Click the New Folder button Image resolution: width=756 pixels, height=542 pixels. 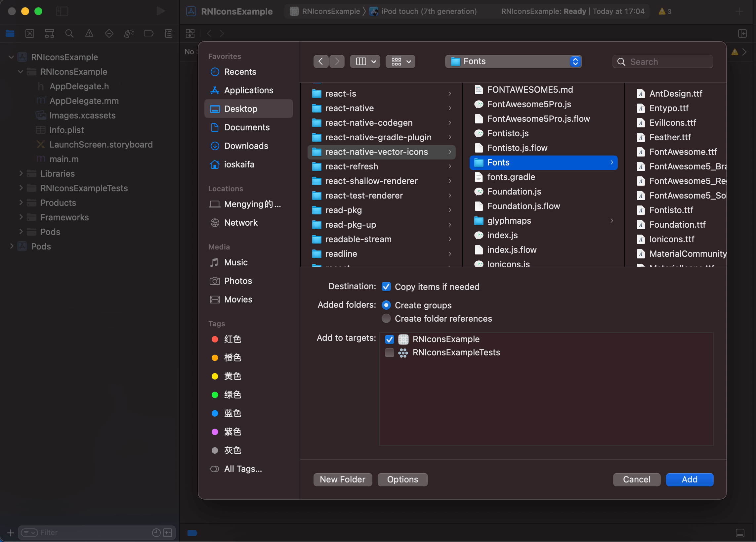pos(342,479)
